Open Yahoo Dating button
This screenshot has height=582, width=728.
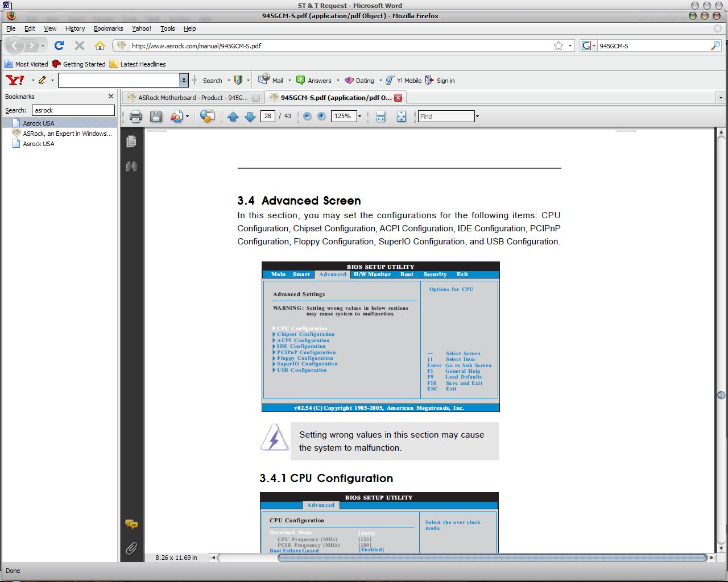(x=359, y=81)
